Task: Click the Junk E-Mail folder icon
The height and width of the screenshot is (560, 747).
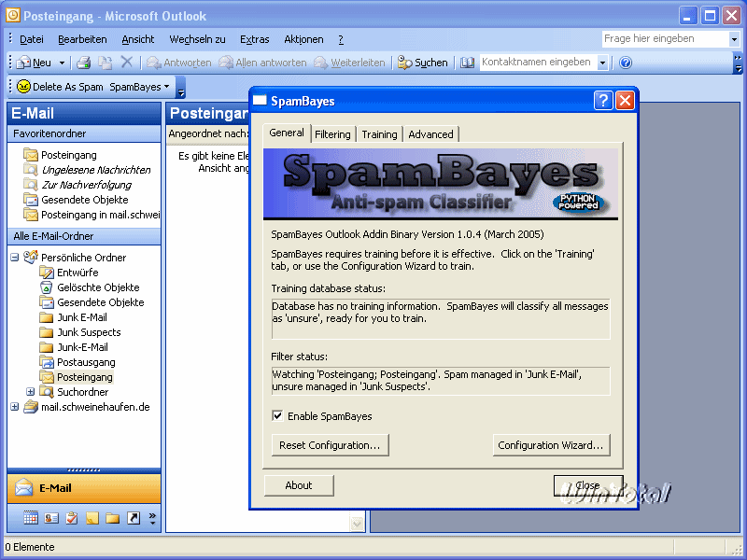Action: [46, 317]
